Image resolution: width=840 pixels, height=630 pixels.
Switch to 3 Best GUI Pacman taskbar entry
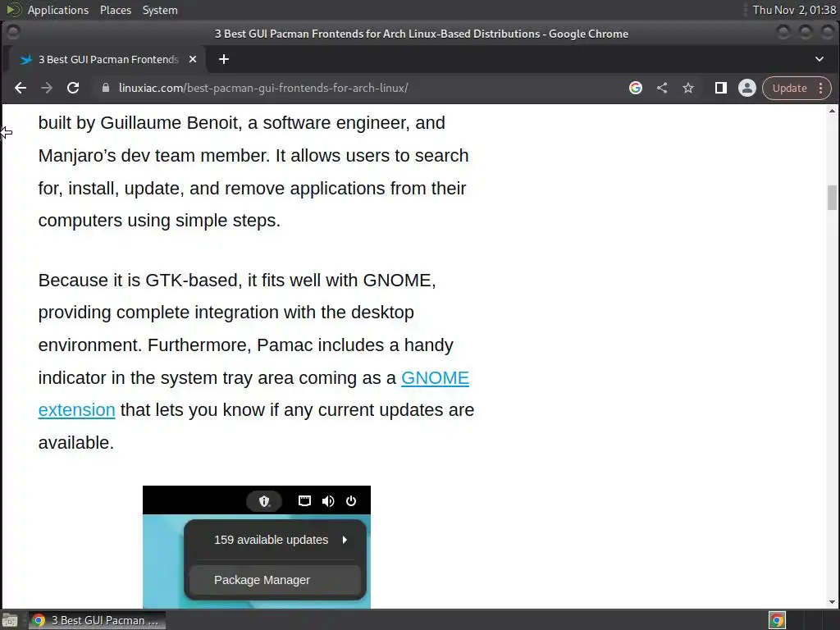(97, 620)
